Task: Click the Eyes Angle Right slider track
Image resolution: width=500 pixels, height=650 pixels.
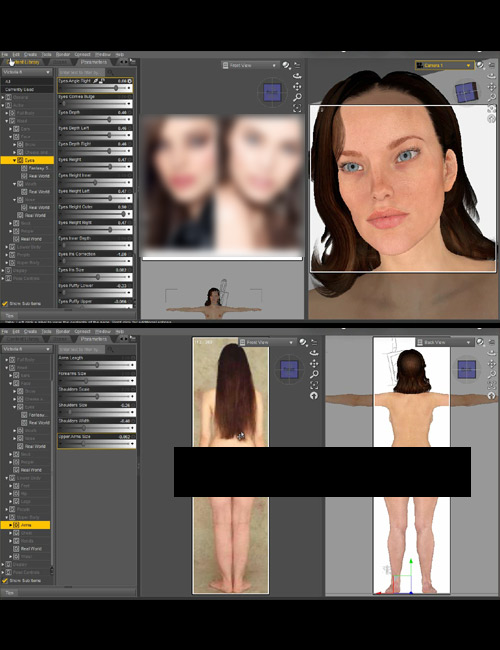Action: [93, 88]
